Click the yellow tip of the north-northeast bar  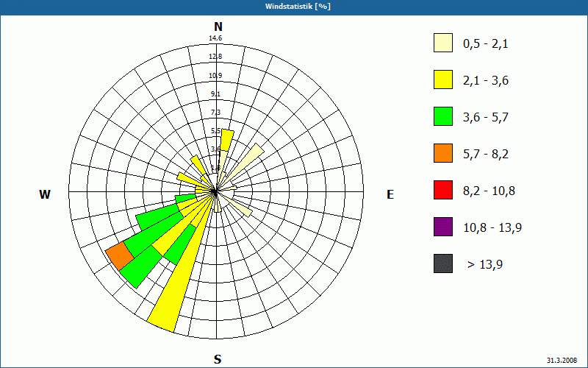coord(226,140)
